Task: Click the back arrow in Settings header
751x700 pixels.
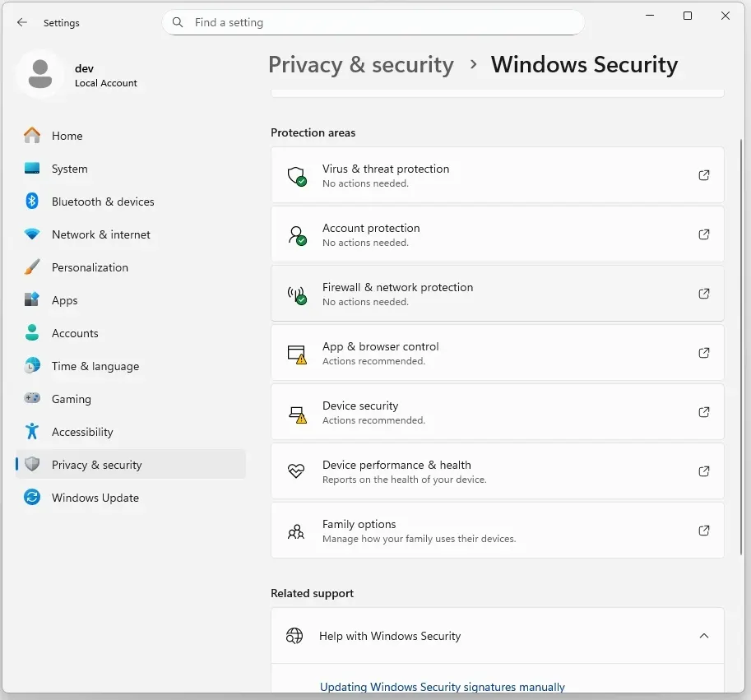Action: coord(22,22)
